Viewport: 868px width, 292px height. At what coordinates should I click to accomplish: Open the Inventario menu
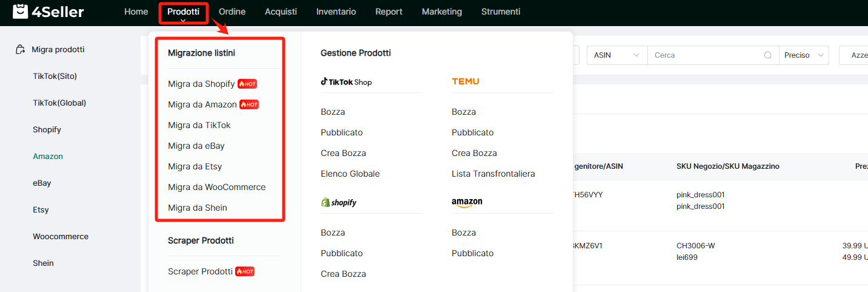click(336, 12)
